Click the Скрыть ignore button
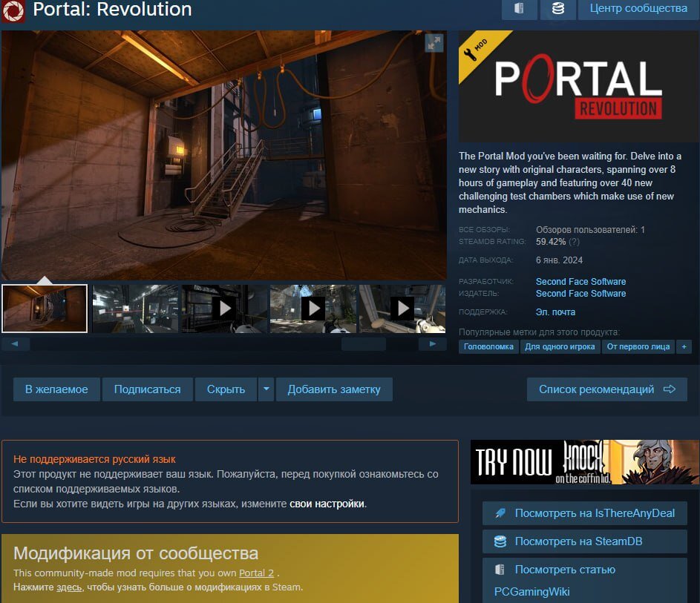This screenshot has width=700, height=603. pos(226,389)
